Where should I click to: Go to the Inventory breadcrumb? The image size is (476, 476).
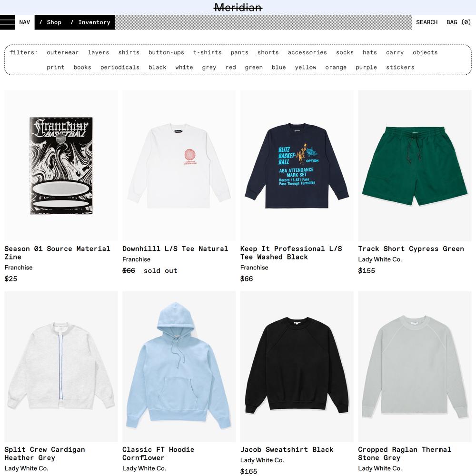[x=90, y=22]
